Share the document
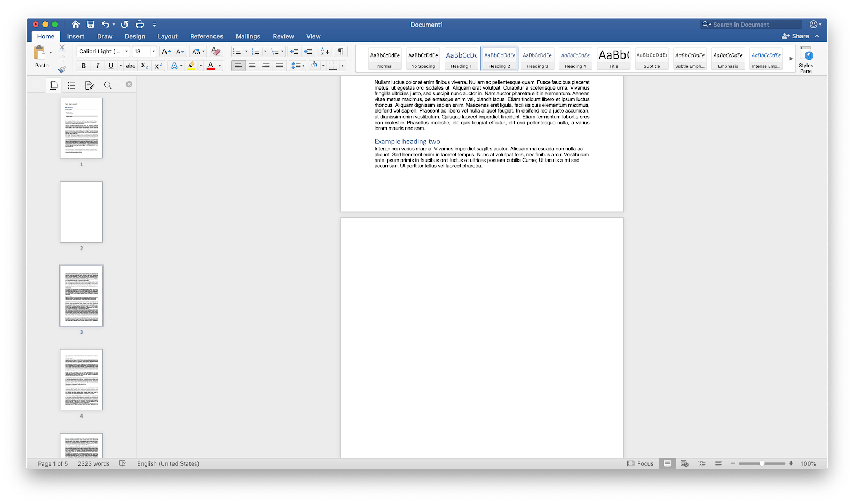Viewport: 854px width, 504px height. click(795, 36)
